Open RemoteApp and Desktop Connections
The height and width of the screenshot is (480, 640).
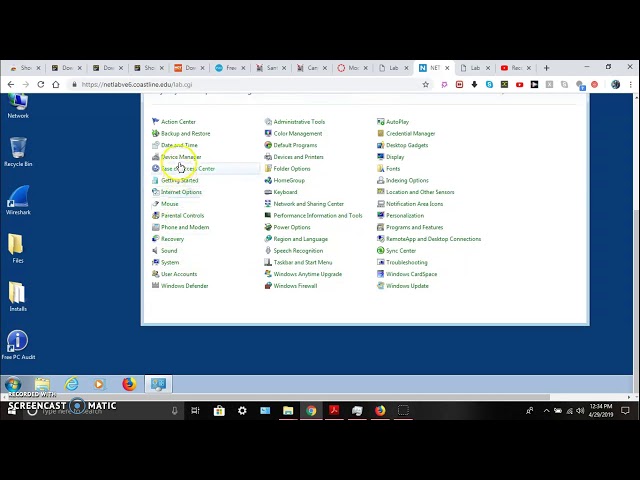(433, 239)
